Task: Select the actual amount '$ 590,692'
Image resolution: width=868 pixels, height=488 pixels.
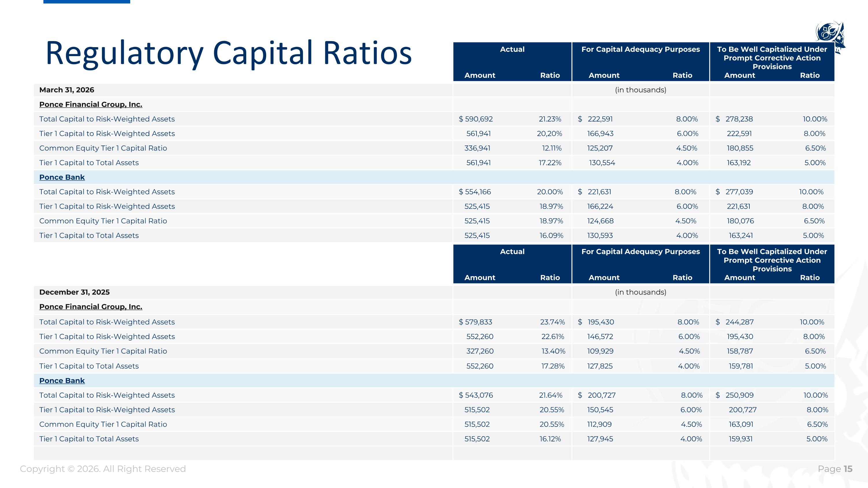Action: tap(476, 119)
